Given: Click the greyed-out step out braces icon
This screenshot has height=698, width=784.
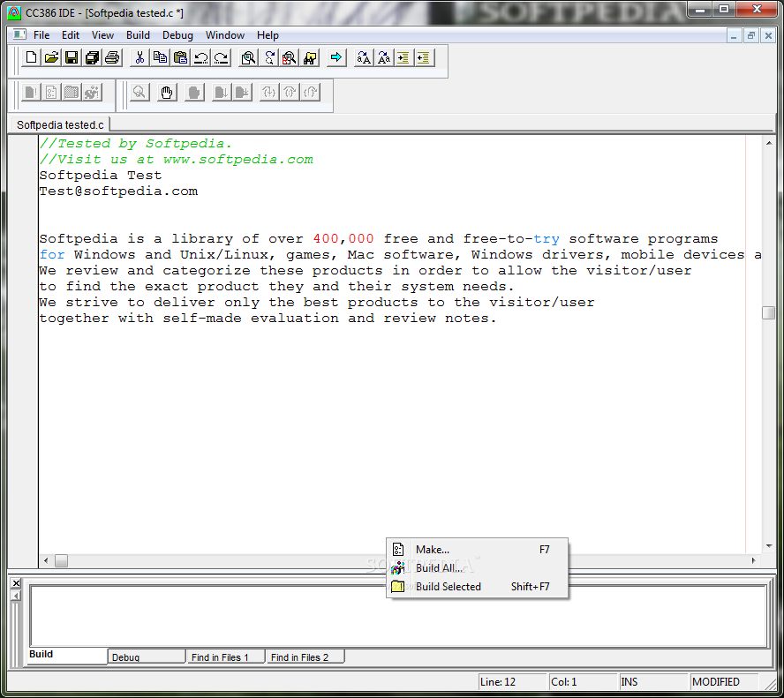Looking at the screenshot, I should tap(310, 93).
